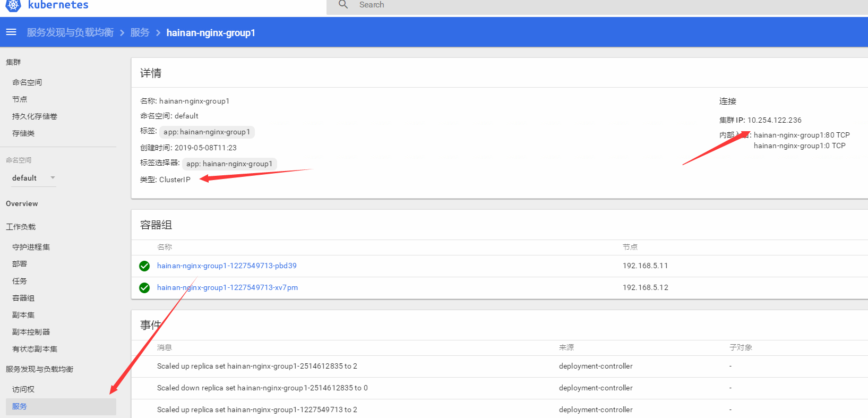Go to 服务 breadcrumb link
Image resolution: width=868 pixels, height=418 pixels.
pyautogui.click(x=140, y=32)
